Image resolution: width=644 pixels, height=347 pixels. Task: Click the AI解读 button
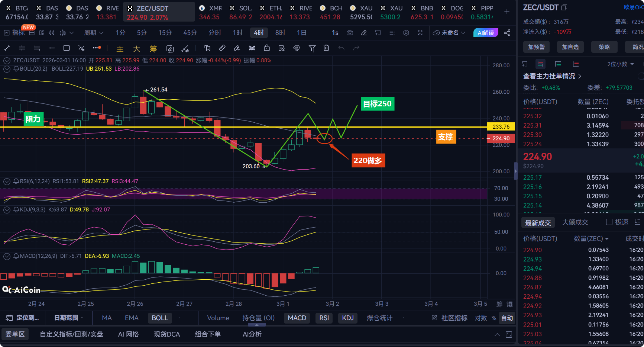pos(486,33)
